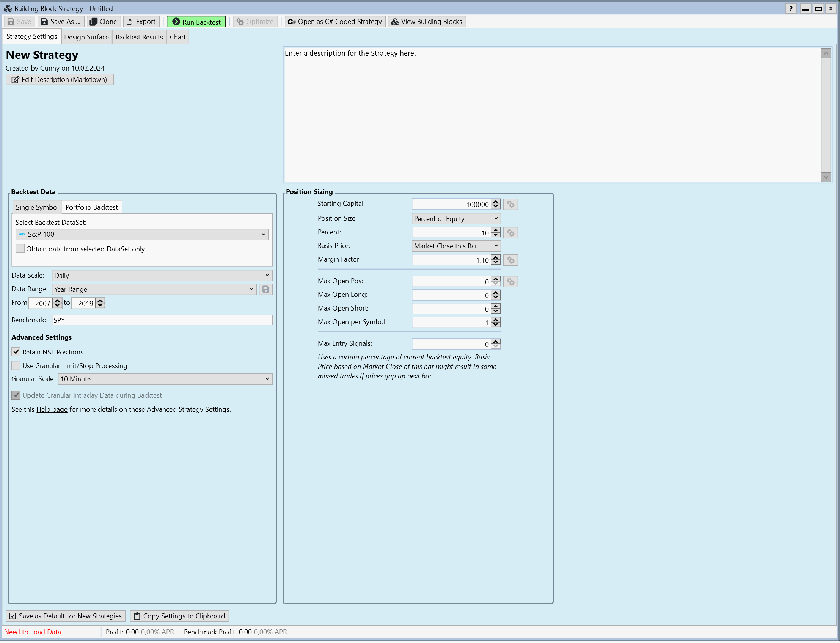Click the Clone strategy icon
Image resolution: width=840 pixels, height=643 pixels.
93,22
